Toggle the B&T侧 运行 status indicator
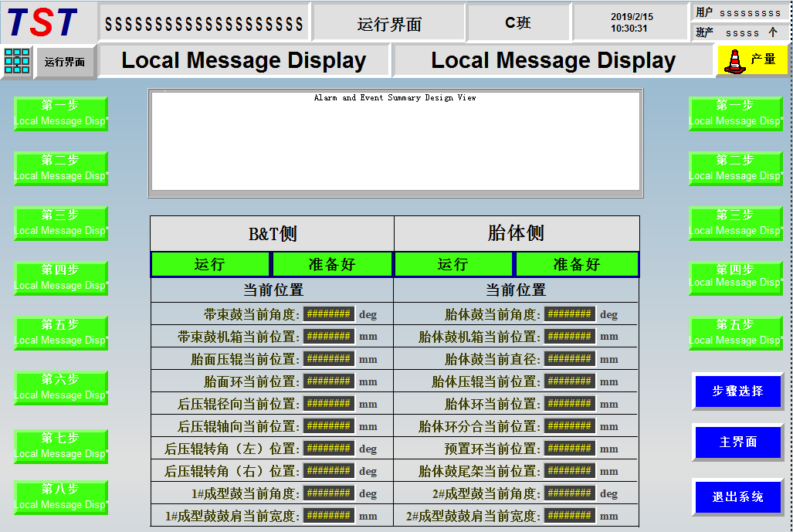The height and width of the screenshot is (532, 793). click(210, 264)
